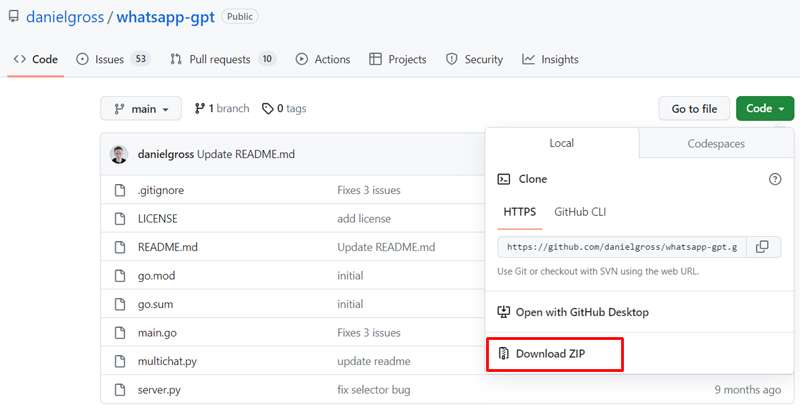Click the Open with GitHub Desktop icon
The width and height of the screenshot is (800, 409).
click(504, 312)
